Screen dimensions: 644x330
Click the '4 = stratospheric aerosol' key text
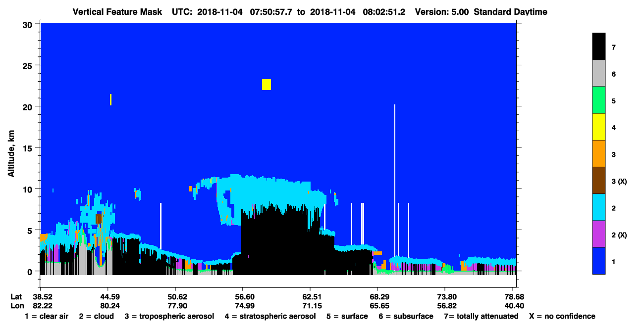tap(269, 316)
